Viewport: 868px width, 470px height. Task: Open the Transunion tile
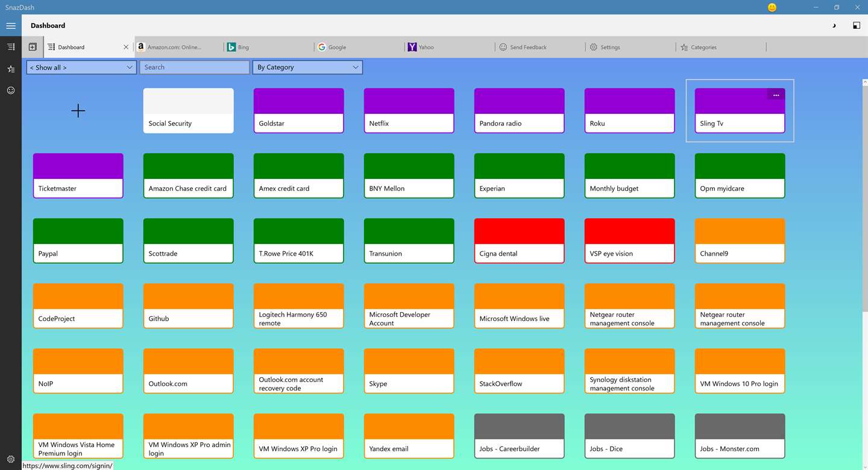pyautogui.click(x=409, y=241)
